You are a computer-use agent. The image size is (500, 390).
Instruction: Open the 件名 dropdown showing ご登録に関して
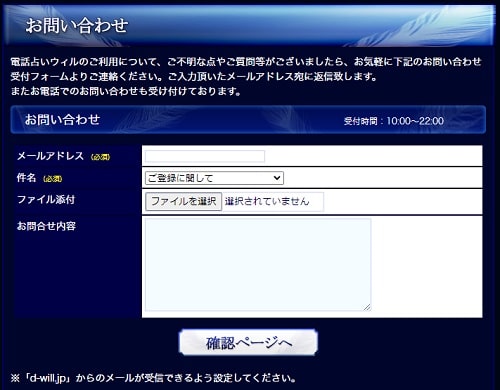click(x=214, y=178)
